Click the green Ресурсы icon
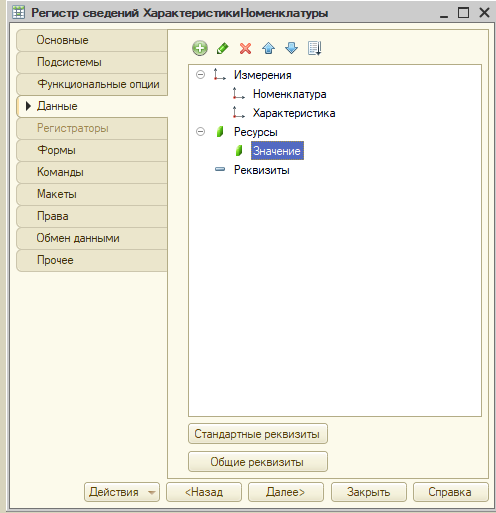 coord(220,132)
